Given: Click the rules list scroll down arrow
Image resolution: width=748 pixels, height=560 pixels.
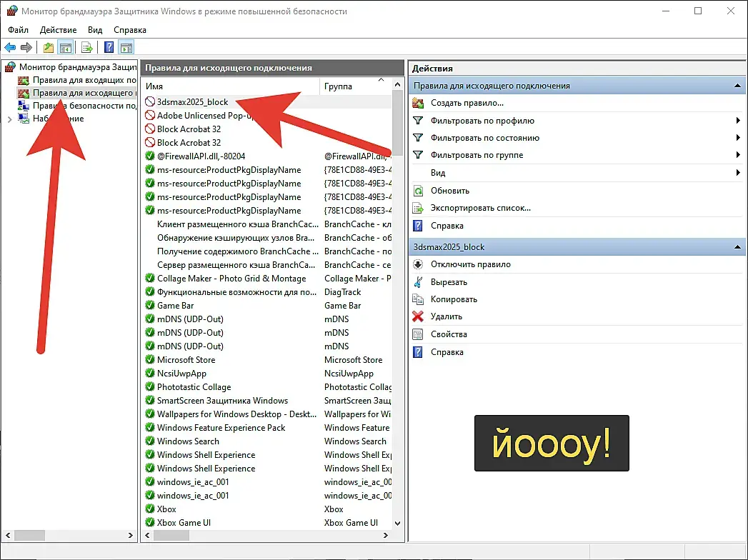Looking at the screenshot, I should point(398,524).
